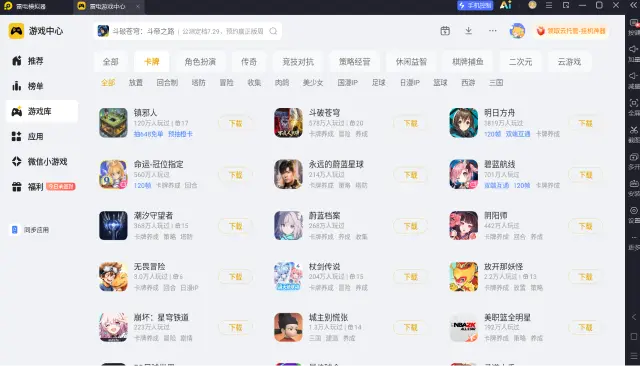The height and width of the screenshot is (366, 640).
Task: Click the 斗破苍穹 game icon
Action: click(x=288, y=123)
